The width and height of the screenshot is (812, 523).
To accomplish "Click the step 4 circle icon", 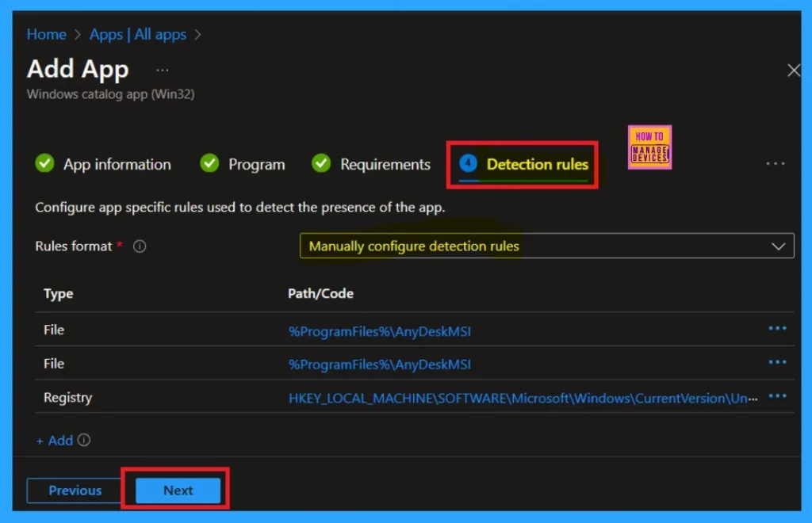I will point(468,163).
